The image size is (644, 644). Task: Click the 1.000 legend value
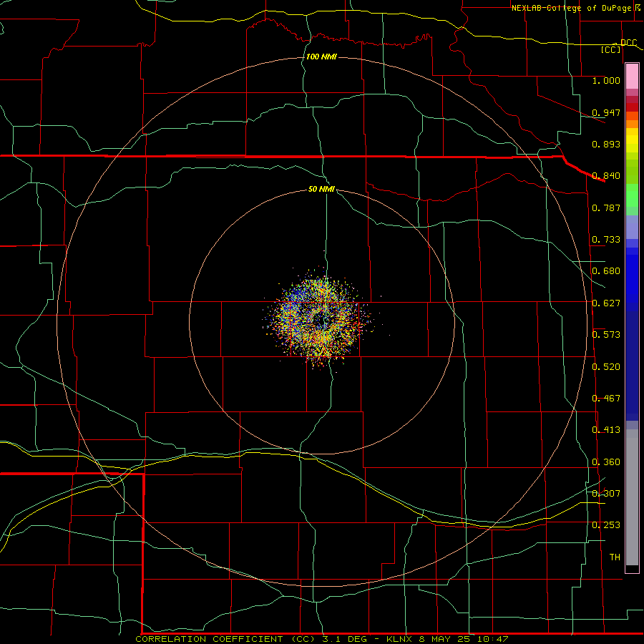[606, 80]
